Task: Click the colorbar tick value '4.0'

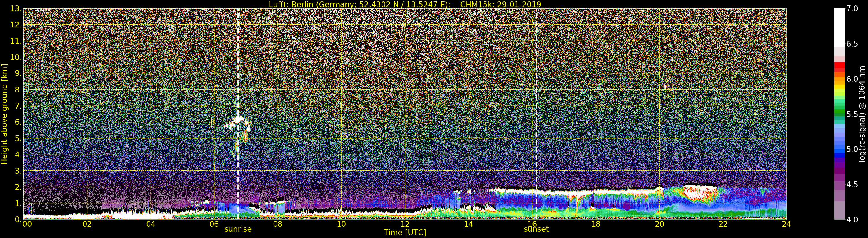Action: click(x=852, y=220)
